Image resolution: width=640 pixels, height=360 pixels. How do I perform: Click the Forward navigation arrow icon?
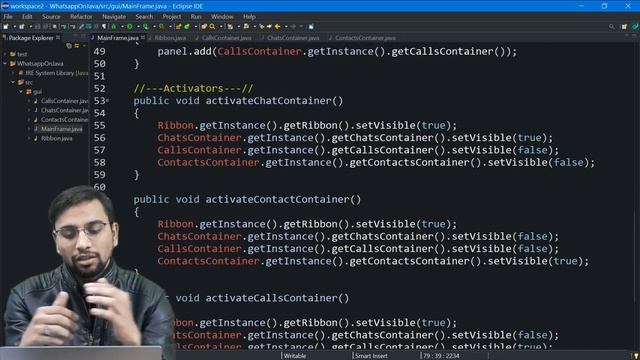coord(293,27)
